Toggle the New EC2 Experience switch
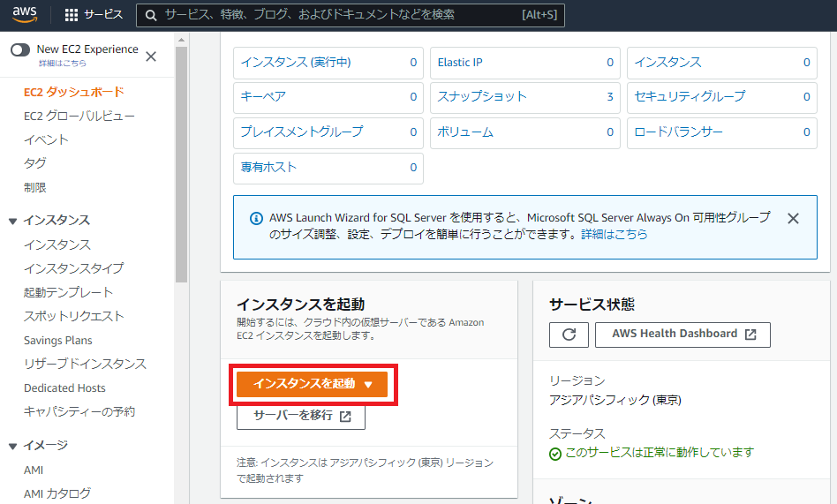This screenshot has width=837, height=504. click(20, 50)
